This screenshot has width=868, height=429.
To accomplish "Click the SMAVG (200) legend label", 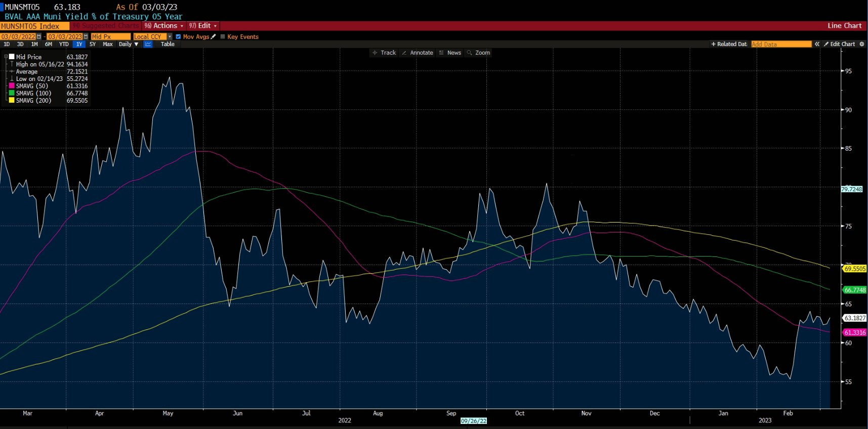I will point(33,100).
